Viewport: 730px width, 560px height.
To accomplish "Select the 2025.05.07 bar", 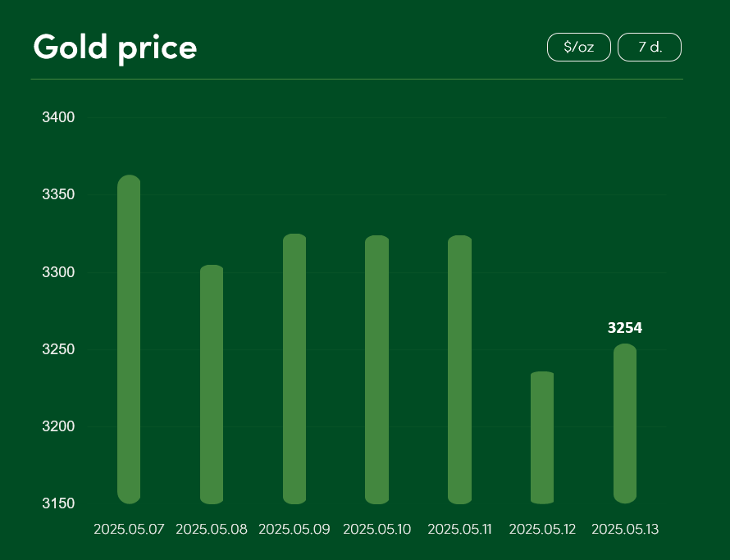I will click(x=129, y=339).
